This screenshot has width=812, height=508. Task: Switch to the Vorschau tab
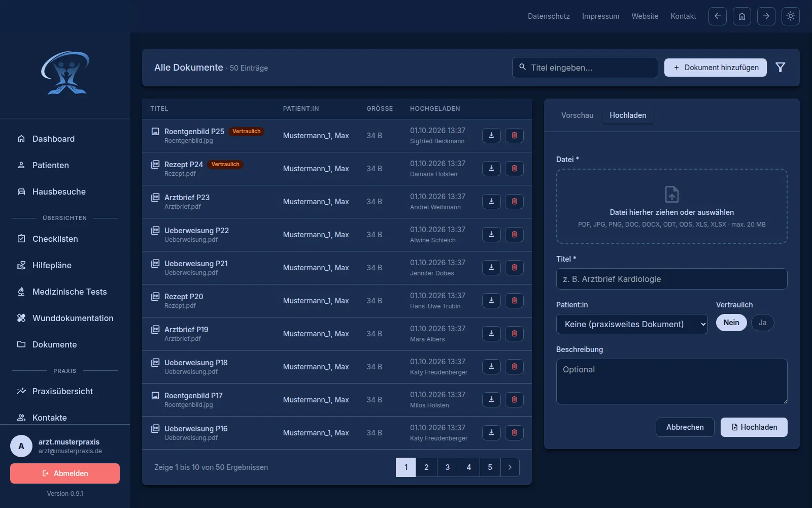coord(577,115)
